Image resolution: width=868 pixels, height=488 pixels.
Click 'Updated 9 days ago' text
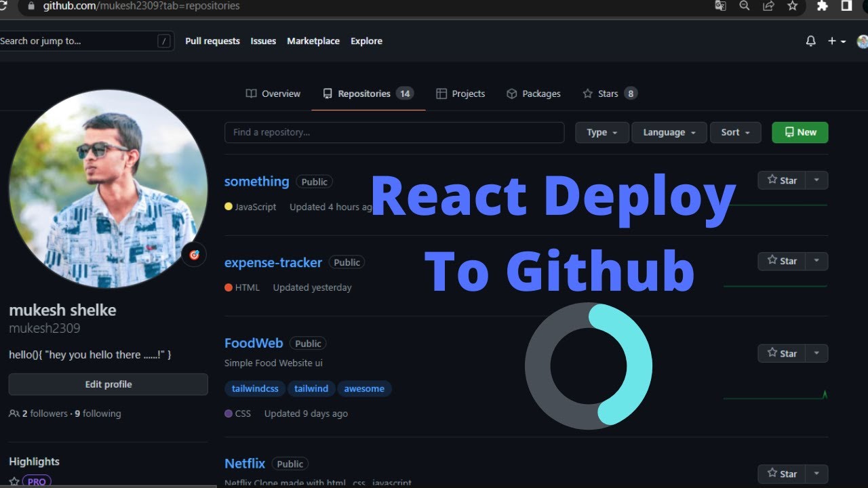(x=306, y=413)
